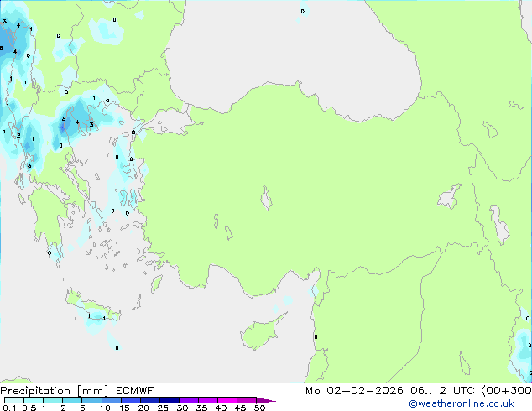Click the '(00+300' forecast run text
The height and width of the screenshot is (411, 532).
coord(506,391)
